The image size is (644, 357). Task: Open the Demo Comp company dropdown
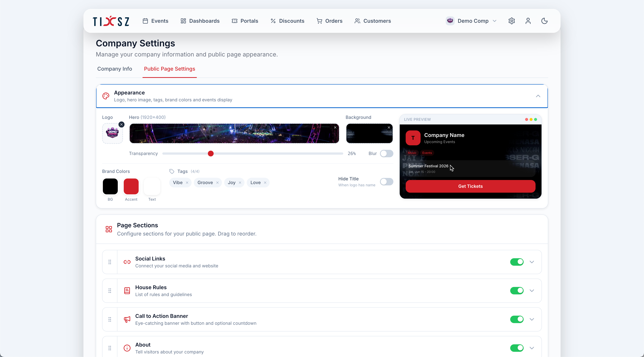click(471, 21)
